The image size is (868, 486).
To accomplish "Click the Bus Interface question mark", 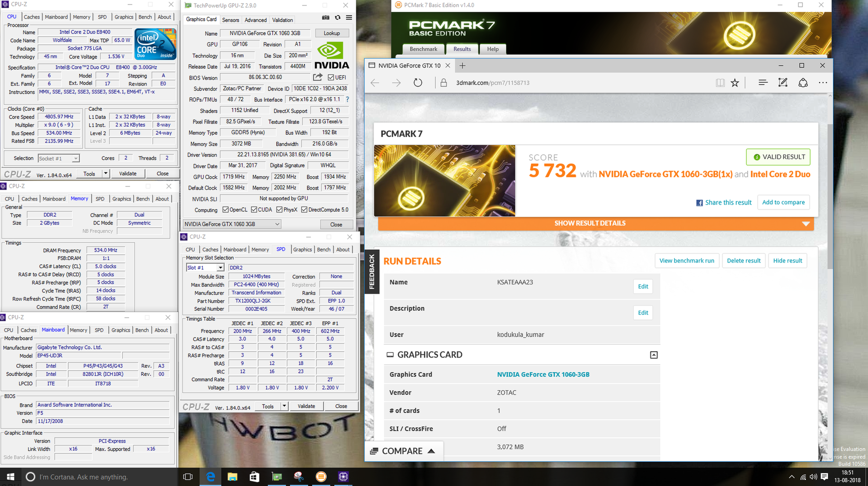I will [x=347, y=99].
